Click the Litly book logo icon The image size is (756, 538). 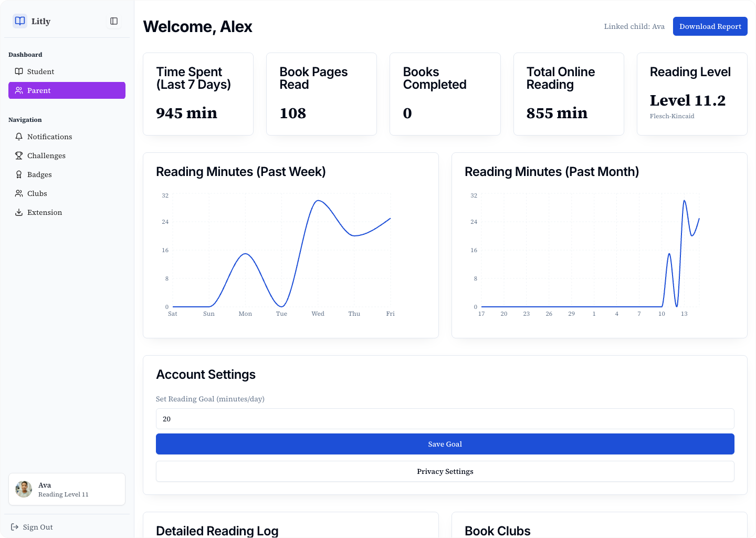point(20,21)
